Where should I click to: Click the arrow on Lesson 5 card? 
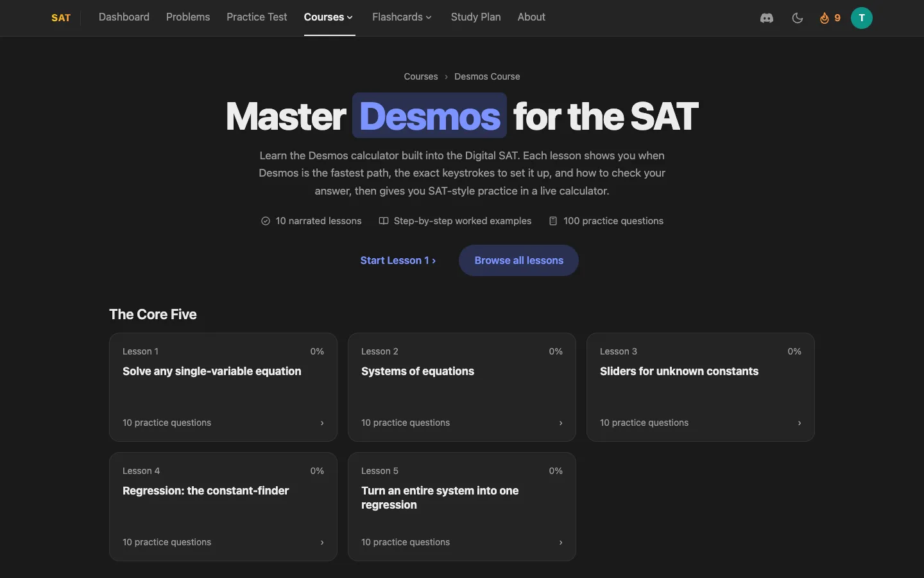point(561,543)
